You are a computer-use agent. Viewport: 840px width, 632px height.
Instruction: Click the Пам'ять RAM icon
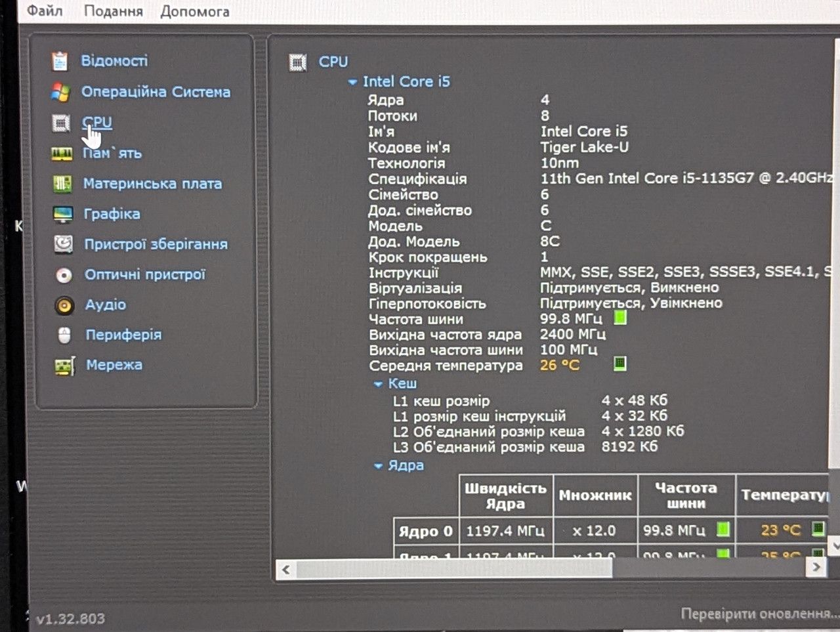click(x=62, y=154)
